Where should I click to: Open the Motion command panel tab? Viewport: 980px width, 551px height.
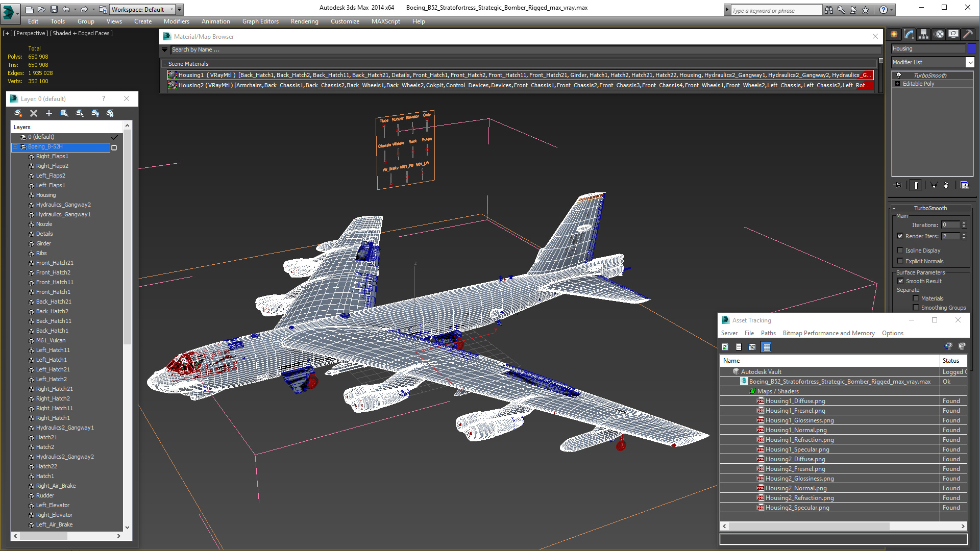coord(939,34)
